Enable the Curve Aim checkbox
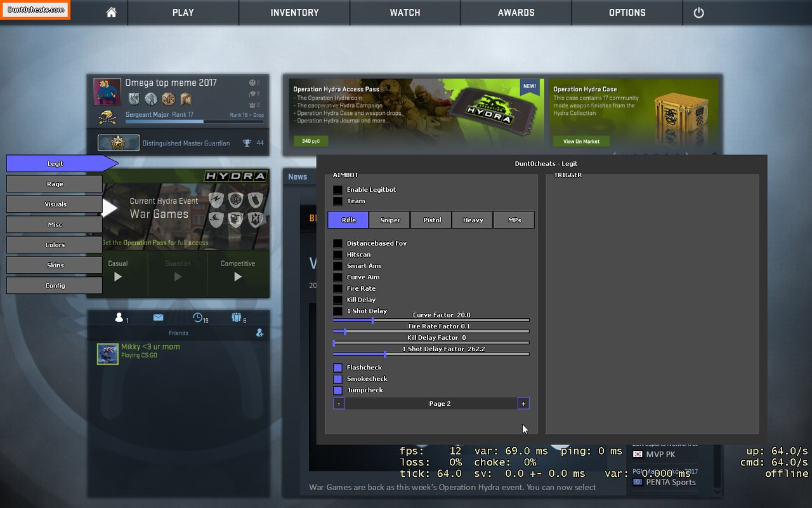Viewport: 812px width, 508px height. tap(337, 277)
